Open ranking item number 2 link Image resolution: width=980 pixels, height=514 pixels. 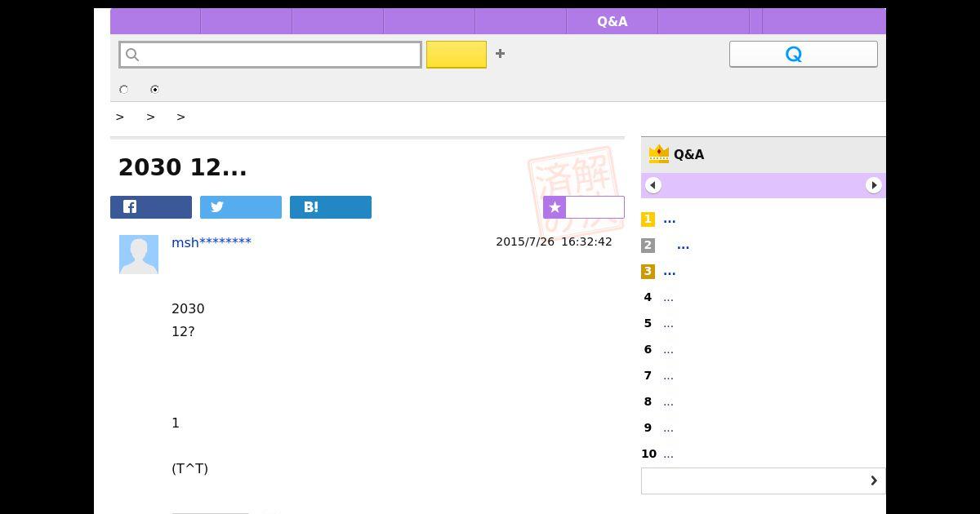684,246
